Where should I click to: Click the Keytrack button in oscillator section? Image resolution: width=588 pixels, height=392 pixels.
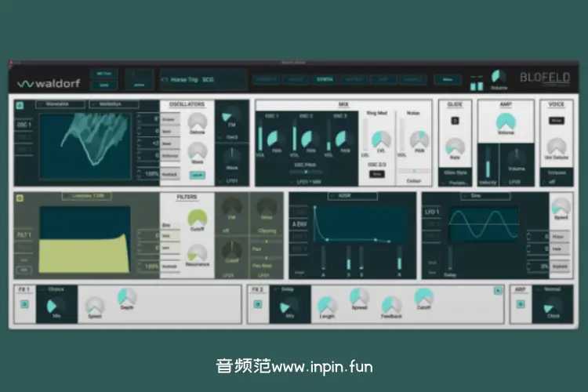[169, 174]
